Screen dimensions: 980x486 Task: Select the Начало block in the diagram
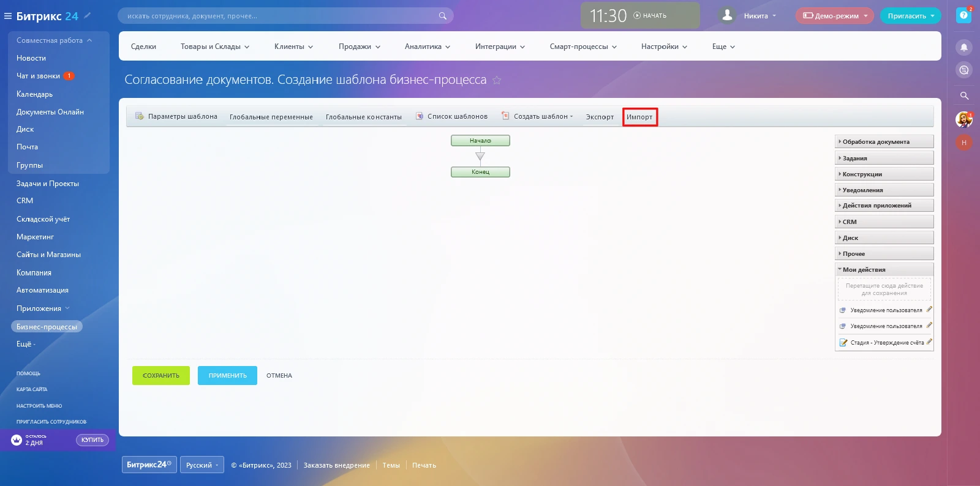(x=480, y=141)
